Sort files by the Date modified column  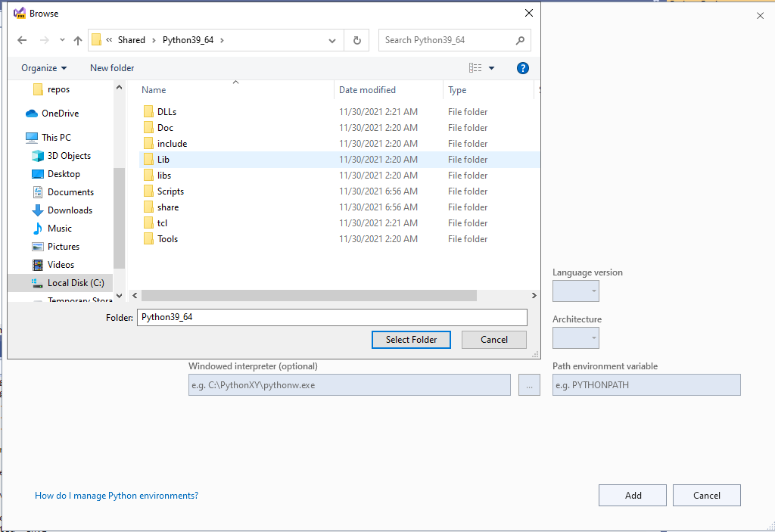tap(368, 89)
